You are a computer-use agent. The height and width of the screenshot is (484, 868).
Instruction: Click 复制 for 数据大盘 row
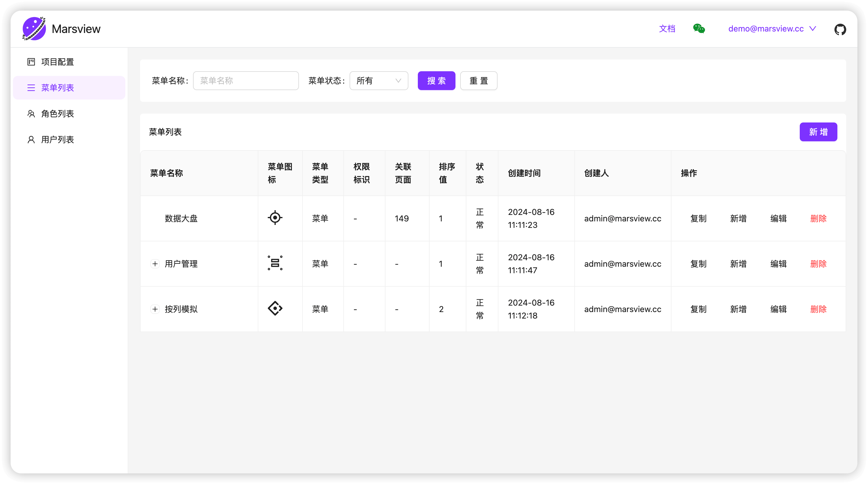click(698, 218)
